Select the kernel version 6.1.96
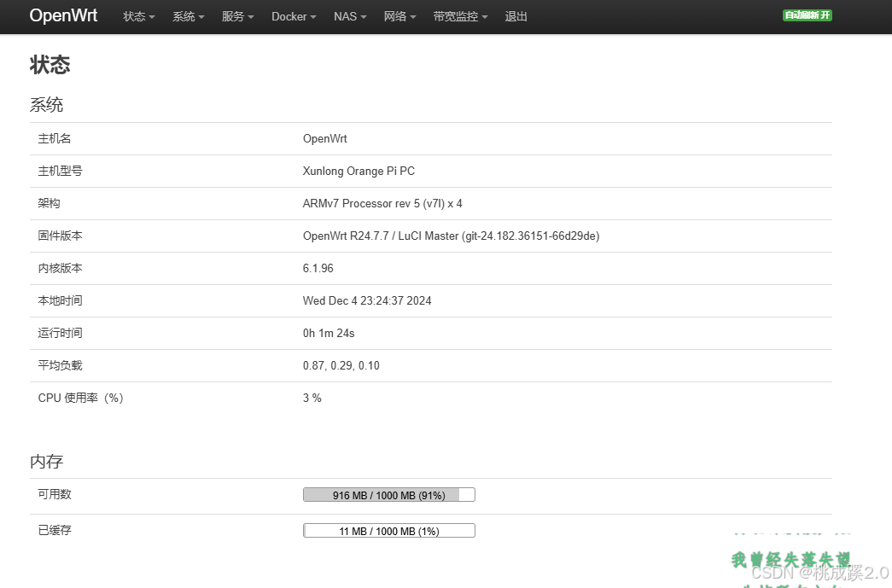The image size is (892, 588). (318, 269)
